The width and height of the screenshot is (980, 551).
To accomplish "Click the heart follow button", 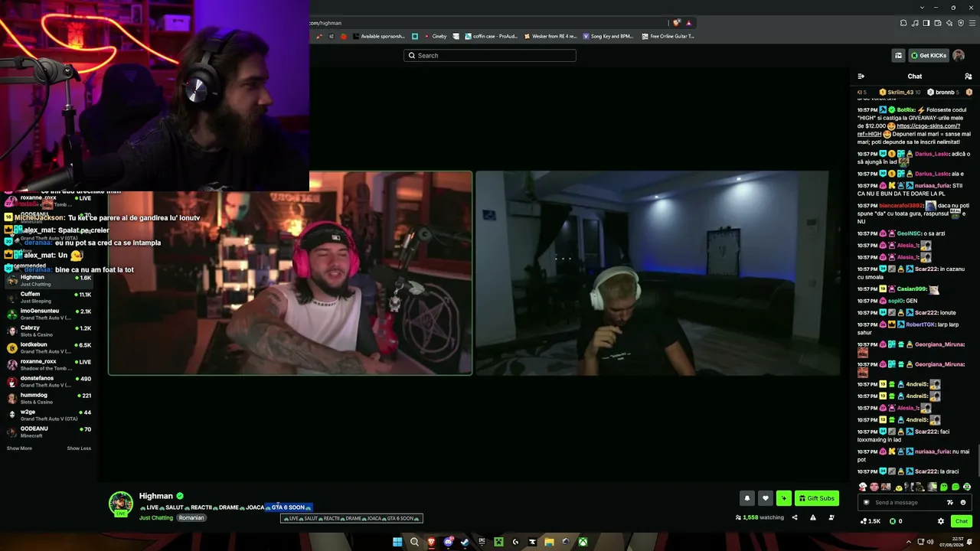I will (765, 498).
